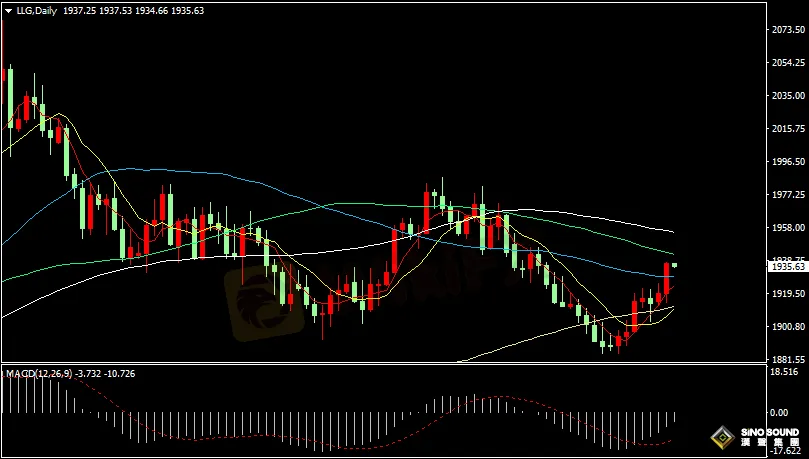809x459 pixels.
Task: Select the latest small green candlestick
Action: point(675,265)
